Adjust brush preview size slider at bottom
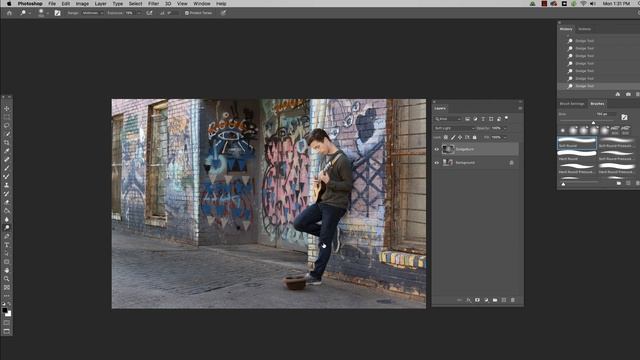The image size is (640, 360). (564, 184)
